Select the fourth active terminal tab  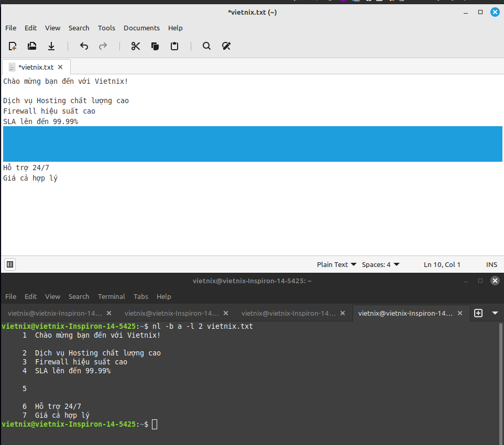click(x=406, y=313)
